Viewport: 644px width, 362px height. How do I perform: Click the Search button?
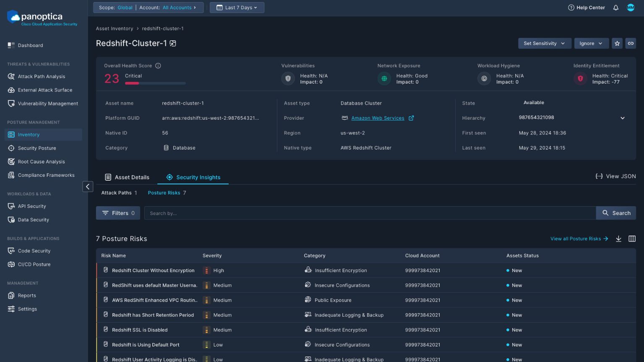click(x=616, y=213)
